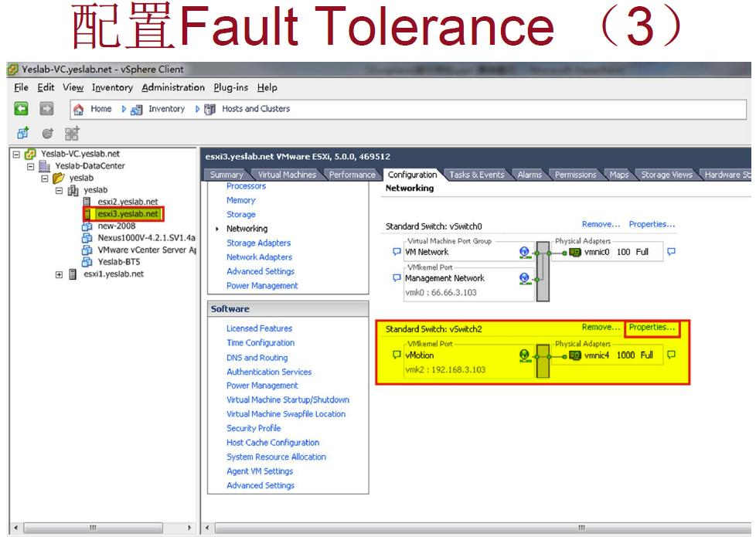Click Properties link for vSwitch0
This screenshot has width=756, height=537.
point(652,224)
